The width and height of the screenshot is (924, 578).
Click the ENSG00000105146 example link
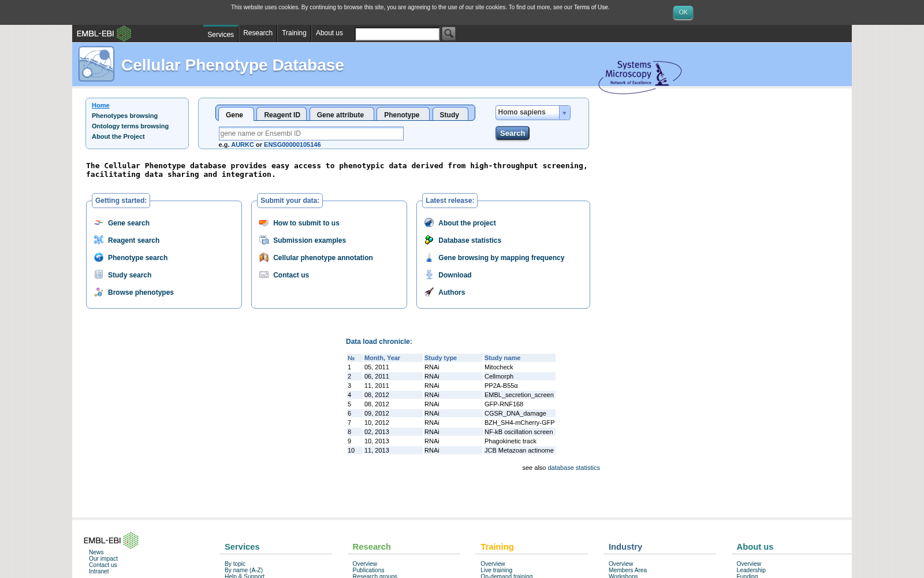[x=292, y=144]
